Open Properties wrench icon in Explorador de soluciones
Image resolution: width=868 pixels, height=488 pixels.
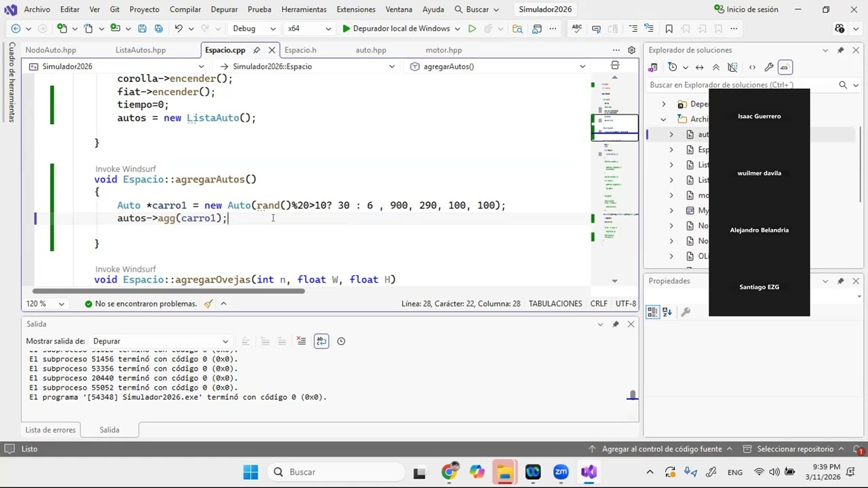768,67
